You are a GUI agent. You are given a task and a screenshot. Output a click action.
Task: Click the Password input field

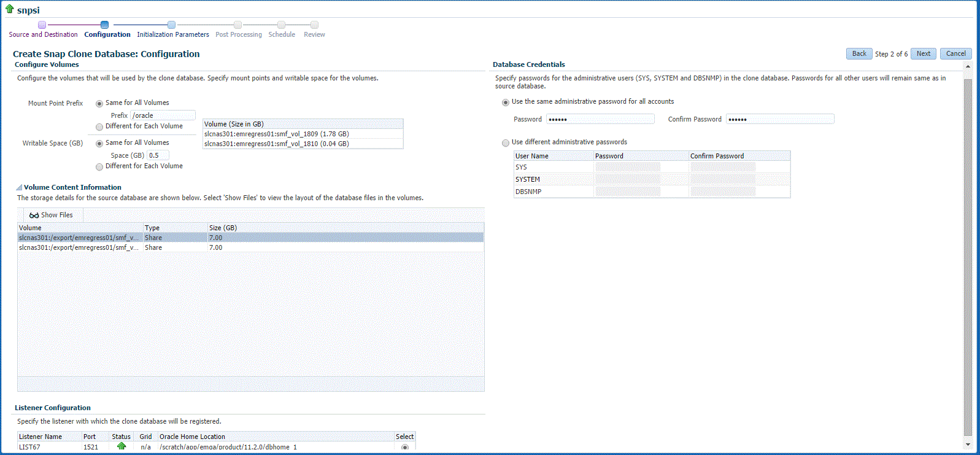tap(600, 119)
